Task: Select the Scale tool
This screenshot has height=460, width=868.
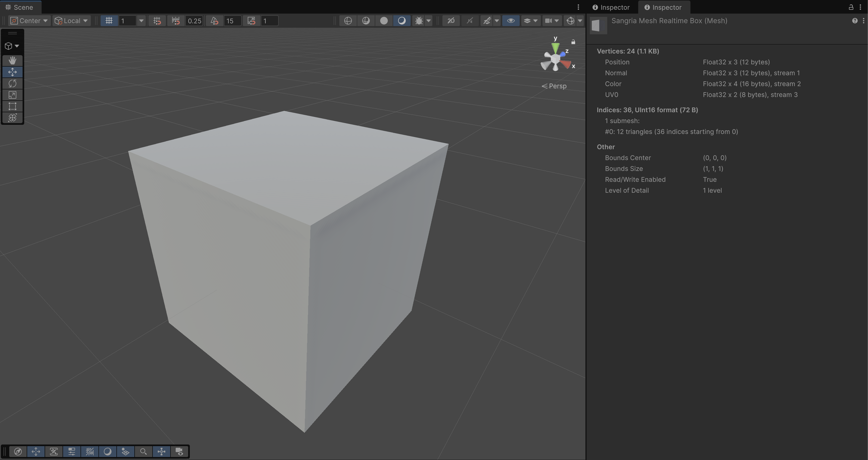Action: (x=13, y=95)
